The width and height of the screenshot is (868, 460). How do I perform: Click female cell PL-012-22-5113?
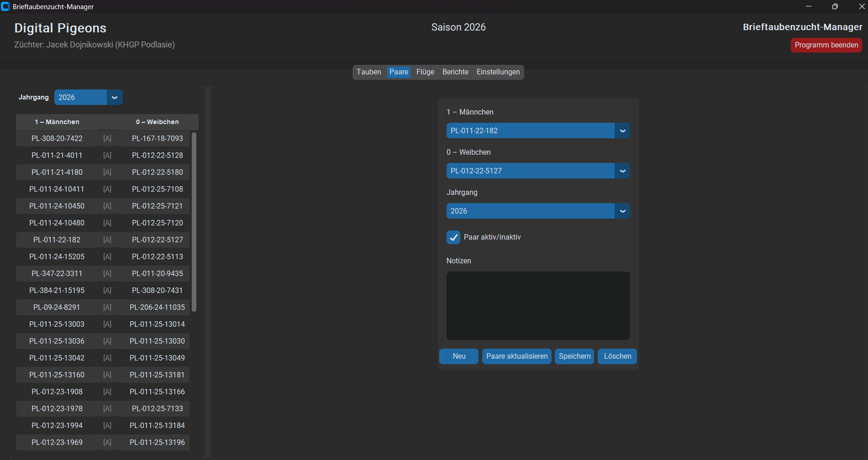click(158, 256)
